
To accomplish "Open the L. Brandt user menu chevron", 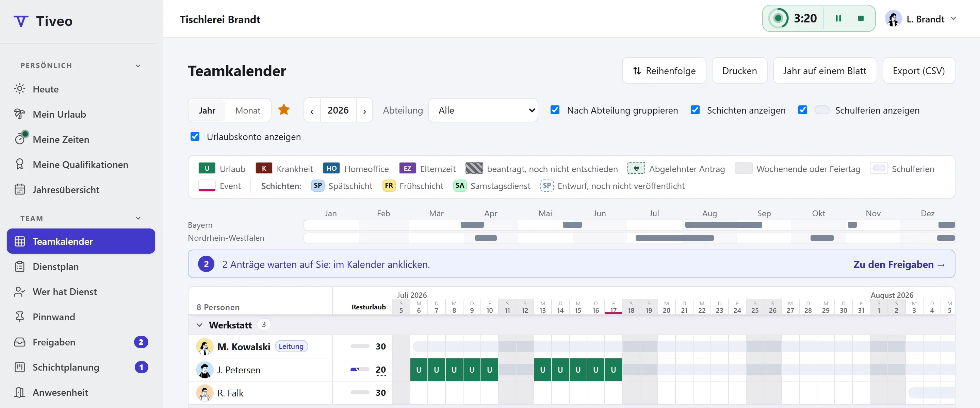I will pyautogui.click(x=953, y=19).
